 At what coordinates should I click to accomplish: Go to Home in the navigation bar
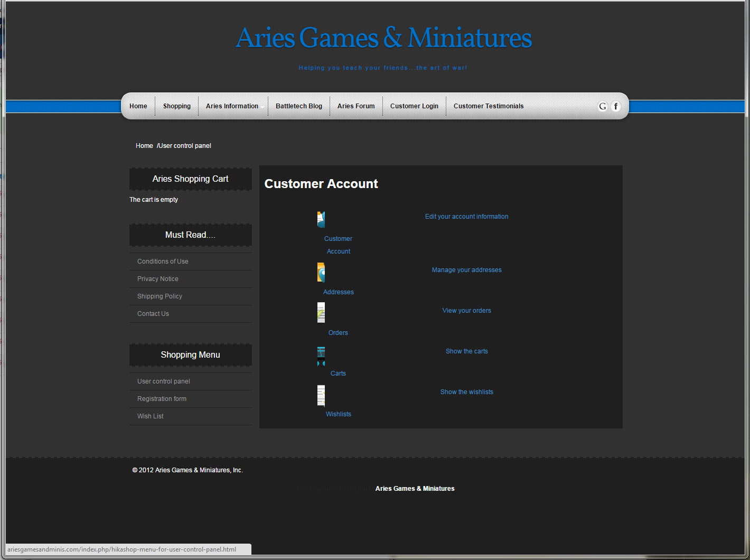tap(138, 106)
